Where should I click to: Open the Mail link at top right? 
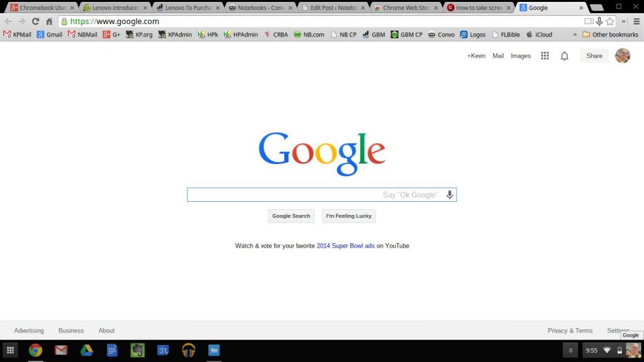498,56
